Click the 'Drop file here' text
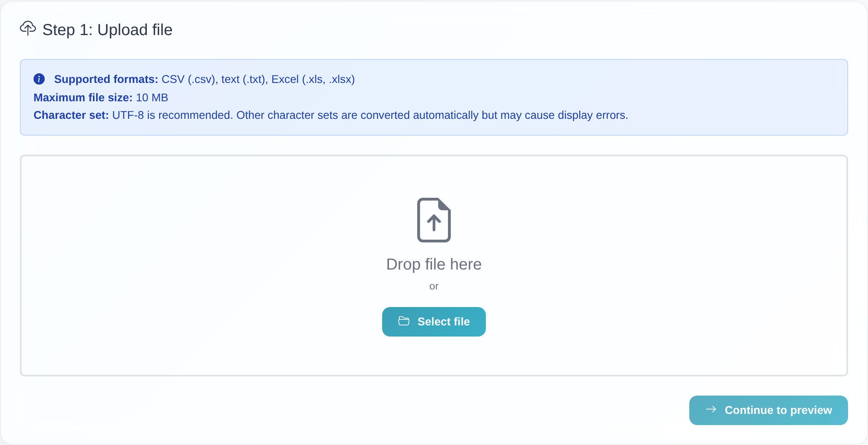The height and width of the screenshot is (445, 868). tap(434, 264)
